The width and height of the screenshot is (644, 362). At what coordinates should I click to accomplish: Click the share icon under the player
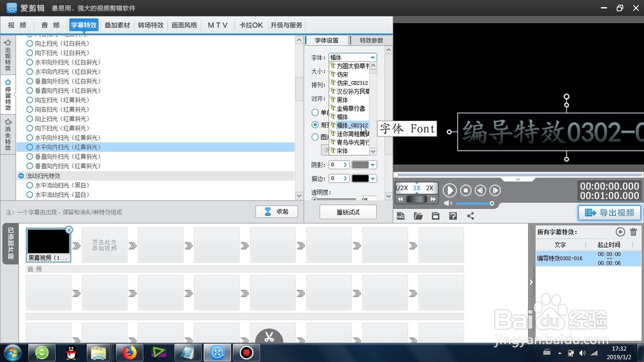coord(471,216)
